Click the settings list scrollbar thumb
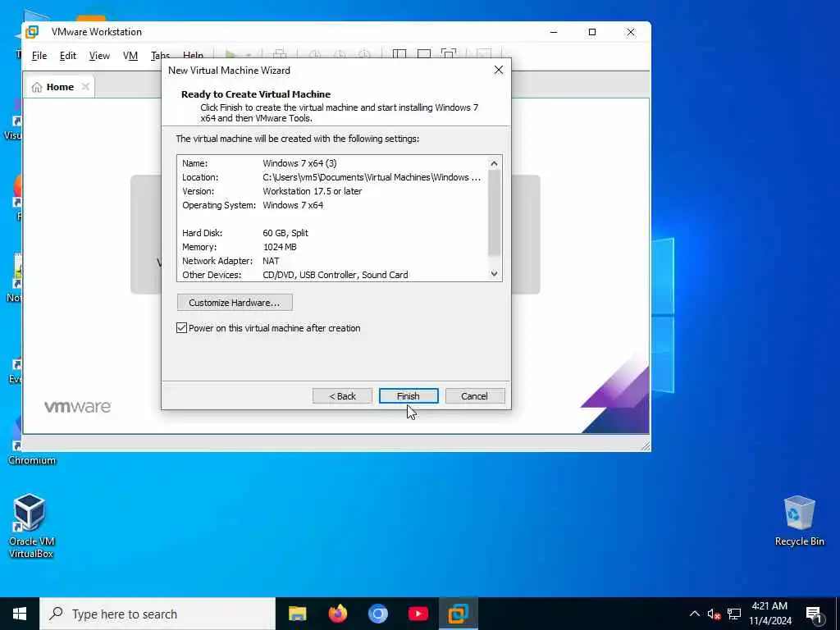 pos(494,212)
